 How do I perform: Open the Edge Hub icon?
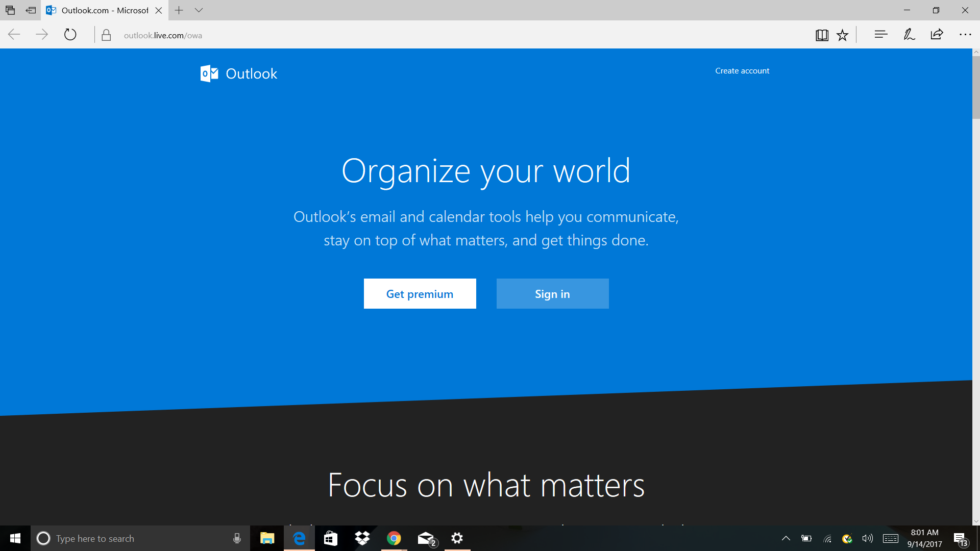(x=880, y=35)
